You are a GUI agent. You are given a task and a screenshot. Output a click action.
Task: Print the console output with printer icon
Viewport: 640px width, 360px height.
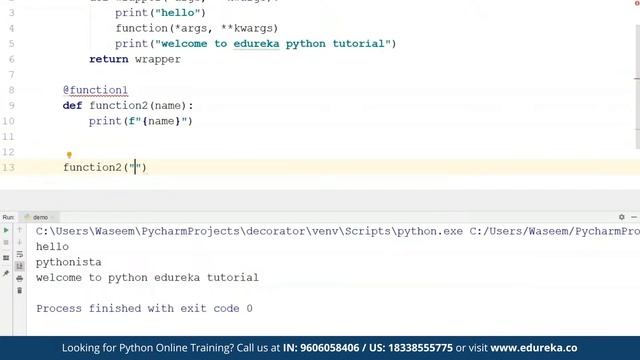coord(20,278)
